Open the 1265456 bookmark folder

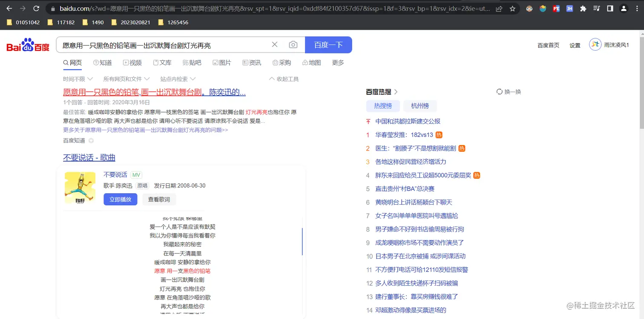coord(173,22)
